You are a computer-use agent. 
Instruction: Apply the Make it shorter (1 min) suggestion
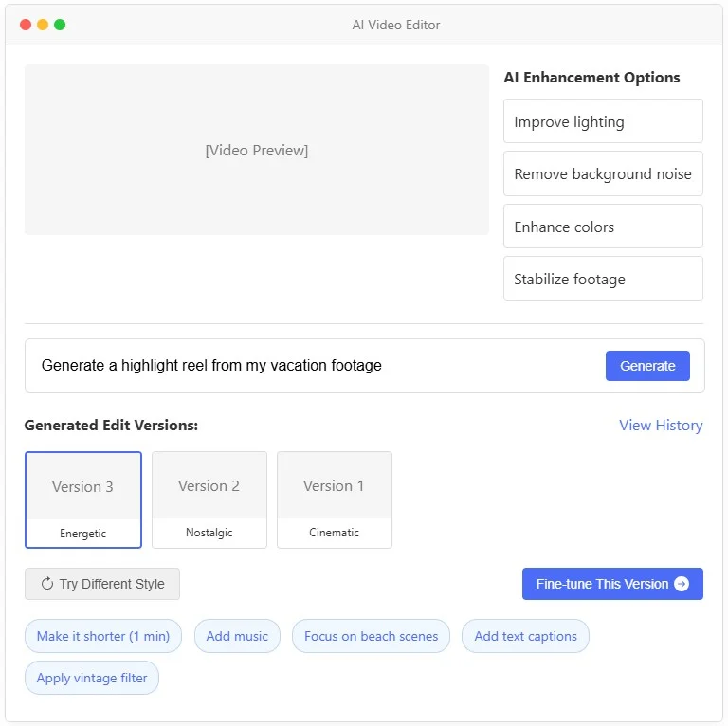pos(103,636)
